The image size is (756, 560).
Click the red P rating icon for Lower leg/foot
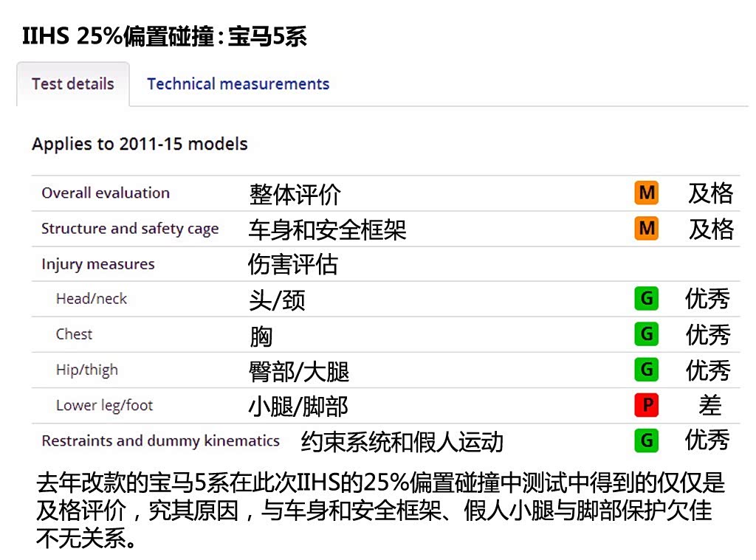point(647,405)
